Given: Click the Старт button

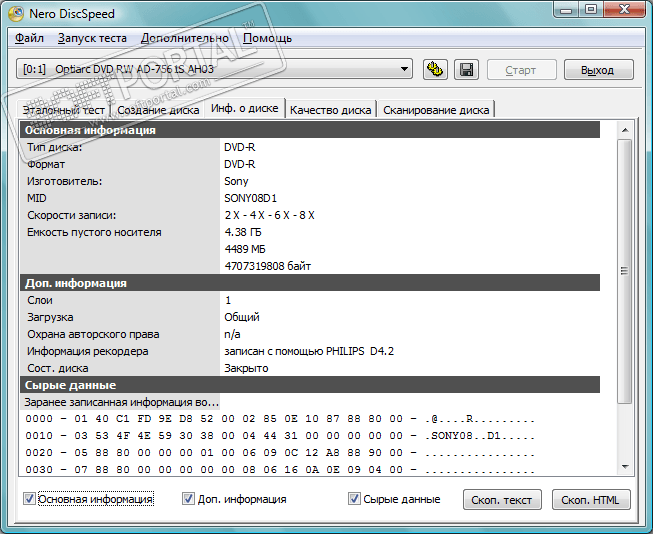Looking at the screenshot, I should [521, 70].
